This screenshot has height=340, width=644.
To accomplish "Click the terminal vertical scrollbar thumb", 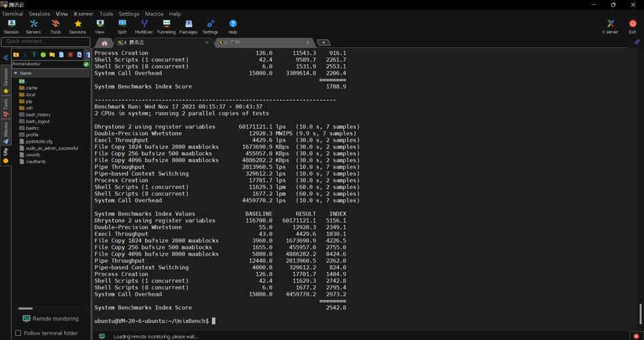I will (639, 313).
